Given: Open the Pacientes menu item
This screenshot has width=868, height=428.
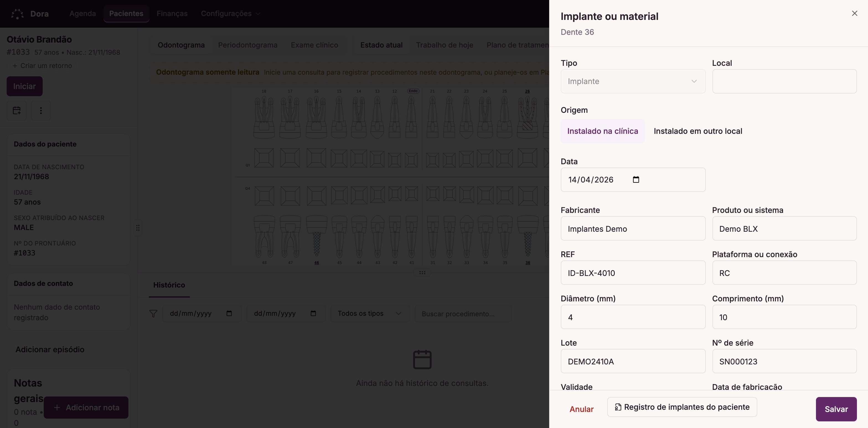Looking at the screenshot, I should point(126,14).
